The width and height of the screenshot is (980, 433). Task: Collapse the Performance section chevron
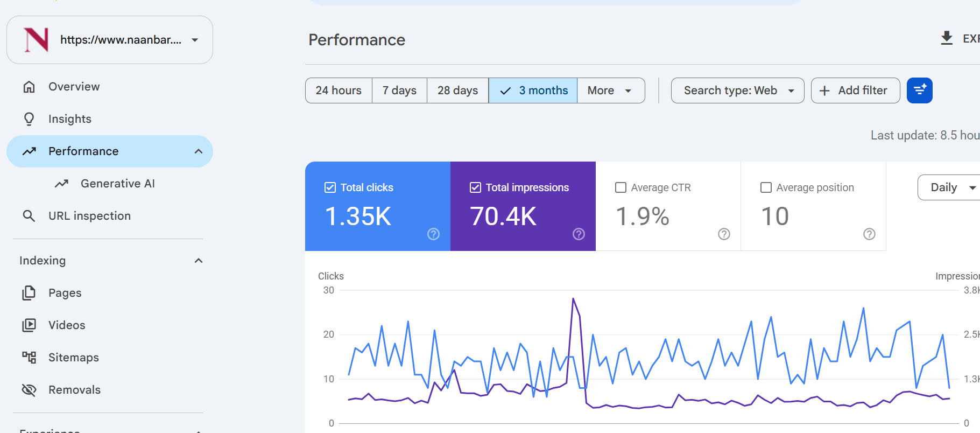tap(199, 151)
